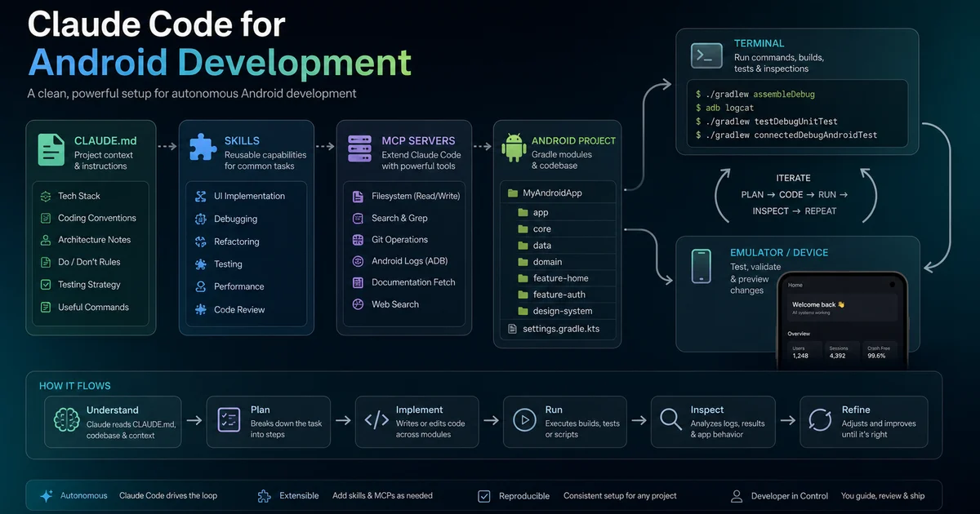Click the Refactoring icon in Skills
Screen dimensions: 980x514
[200, 241]
